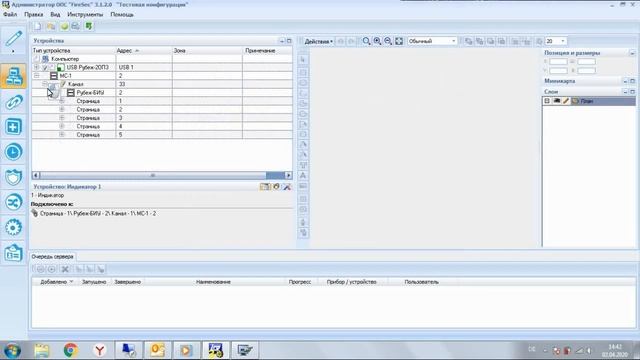
Task: Sort queue by Добавлено column
Action: pyautogui.click(x=56, y=282)
